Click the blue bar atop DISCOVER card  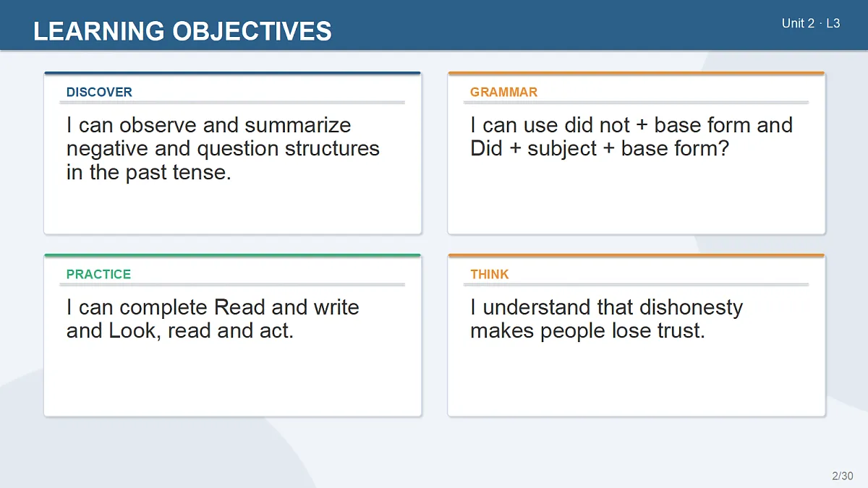coord(232,73)
